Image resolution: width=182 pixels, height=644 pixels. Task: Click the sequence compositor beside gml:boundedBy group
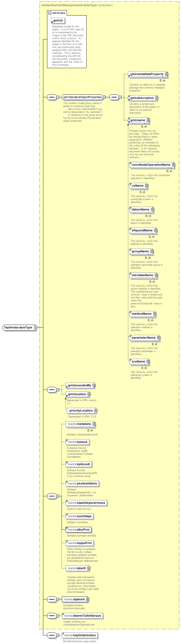pos(52,390)
